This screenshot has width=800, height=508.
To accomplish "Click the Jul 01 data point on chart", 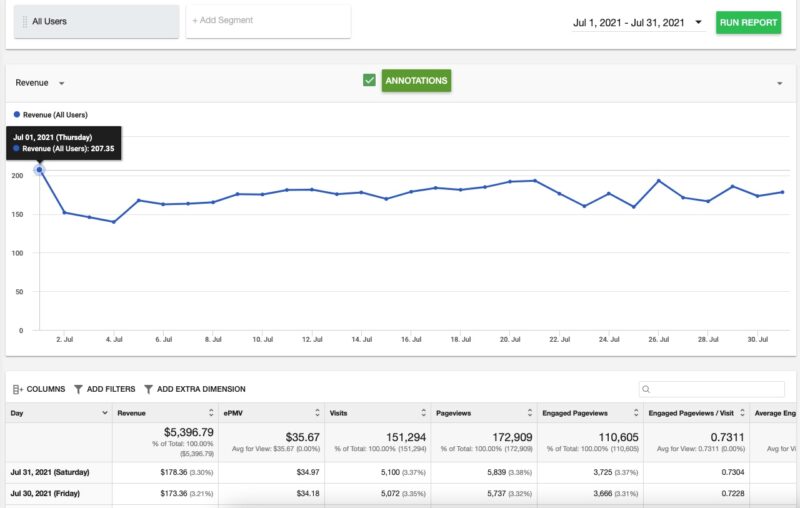I will pos(39,169).
